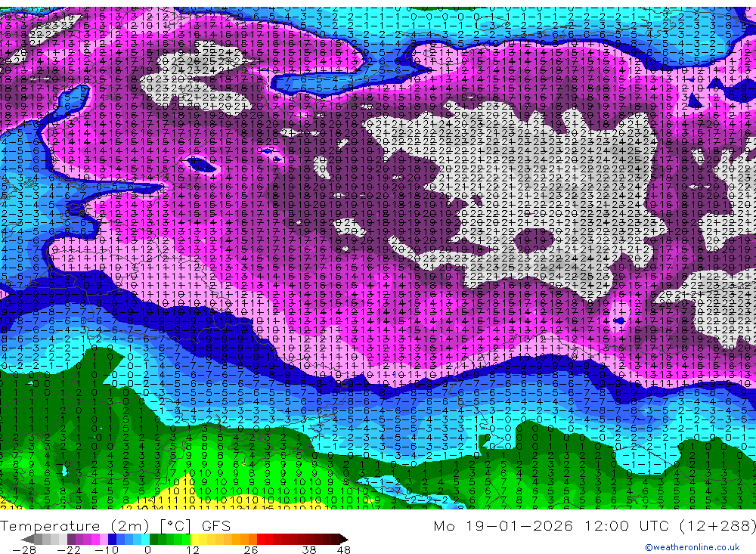Select the bright red legend swatch above 26

(261, 539)
